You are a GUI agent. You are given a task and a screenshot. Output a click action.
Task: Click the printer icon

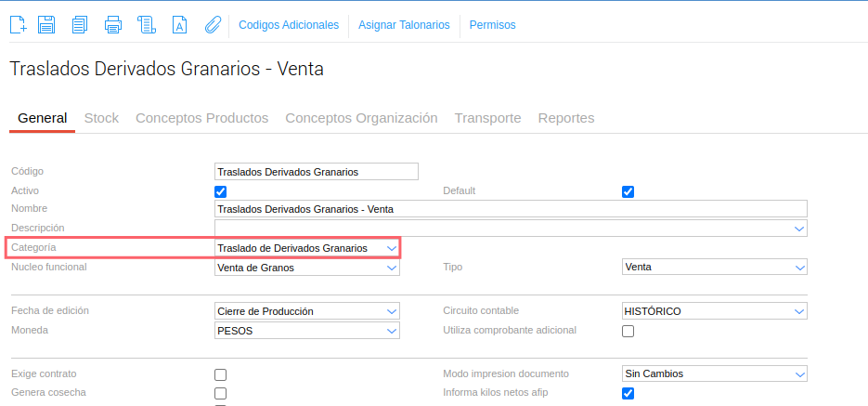[113, 25]
